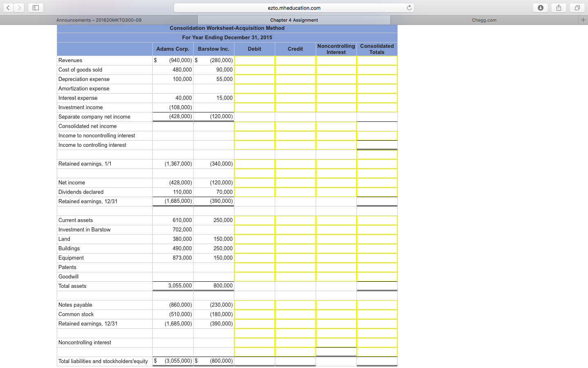Reload the page from the address bar
The height and width of the screenshot is (368, 588).
[409, 8]
